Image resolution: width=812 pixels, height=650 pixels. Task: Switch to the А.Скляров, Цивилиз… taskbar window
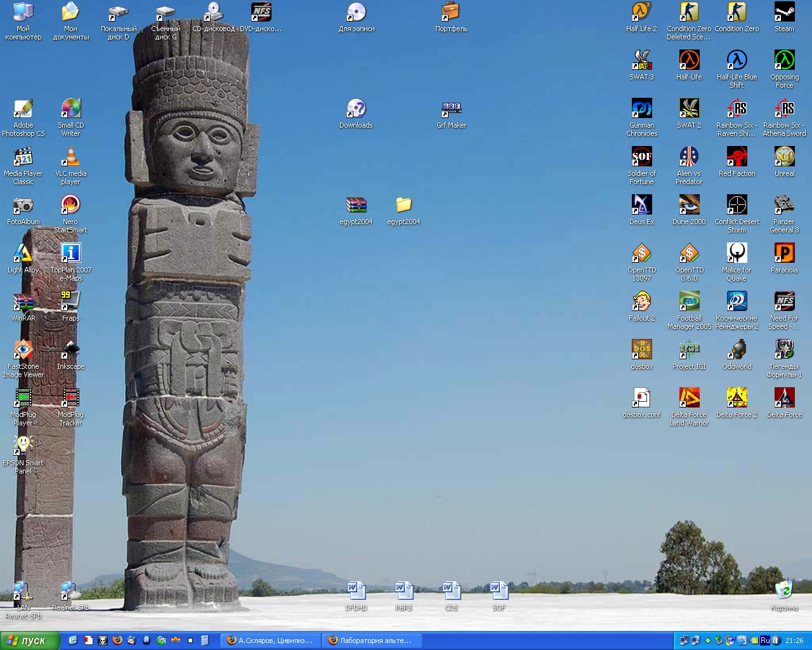pos(271,640)
